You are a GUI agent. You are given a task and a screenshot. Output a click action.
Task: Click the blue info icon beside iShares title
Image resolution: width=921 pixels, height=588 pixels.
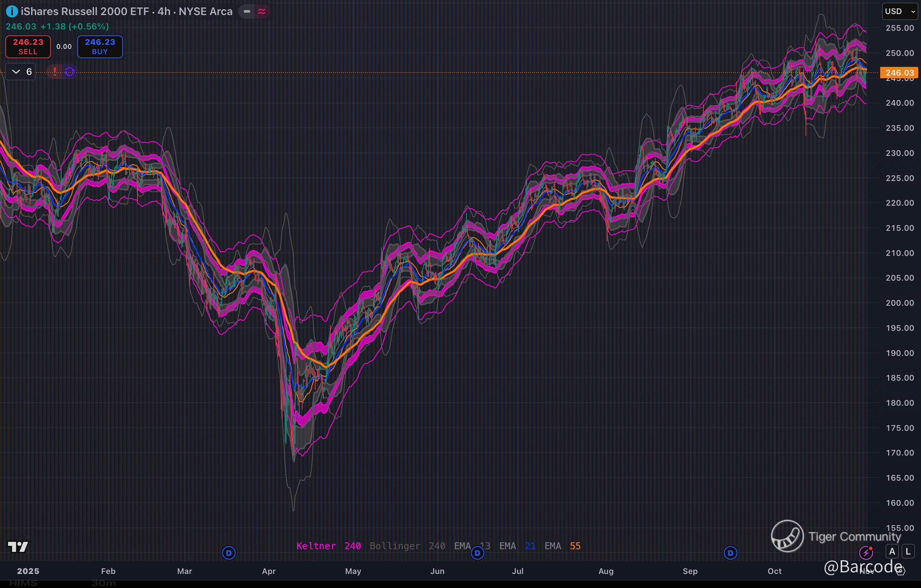click(x=12, y=11)
